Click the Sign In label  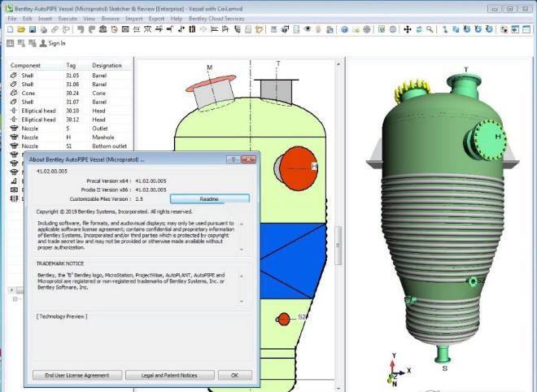point(57,43)
